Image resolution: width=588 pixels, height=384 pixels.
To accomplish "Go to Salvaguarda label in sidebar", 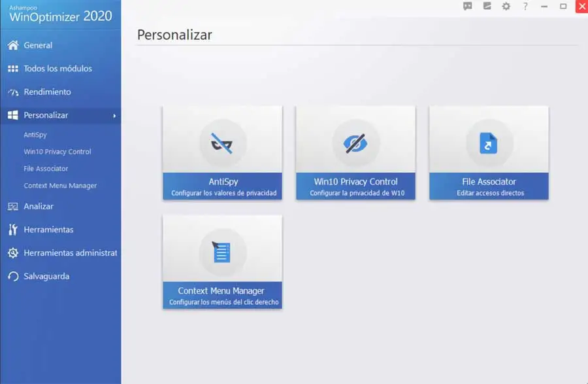I will tap(46, 276).
